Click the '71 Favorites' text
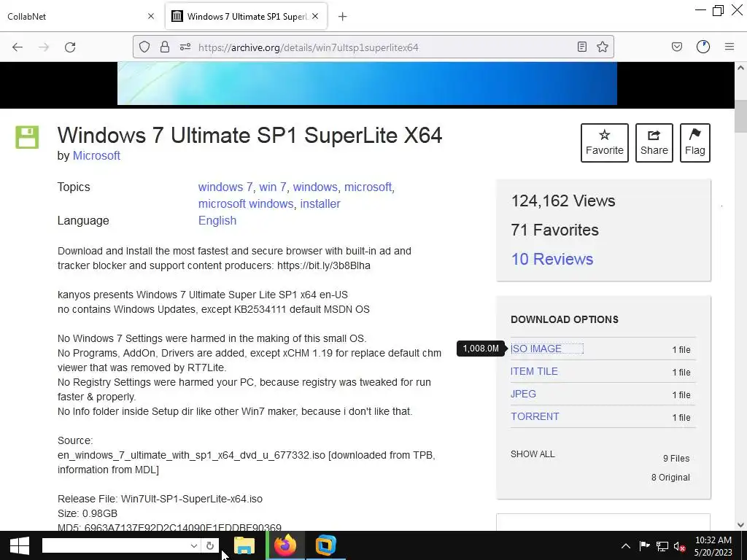Viewport: 747px width, 560px height. [554, 230]
